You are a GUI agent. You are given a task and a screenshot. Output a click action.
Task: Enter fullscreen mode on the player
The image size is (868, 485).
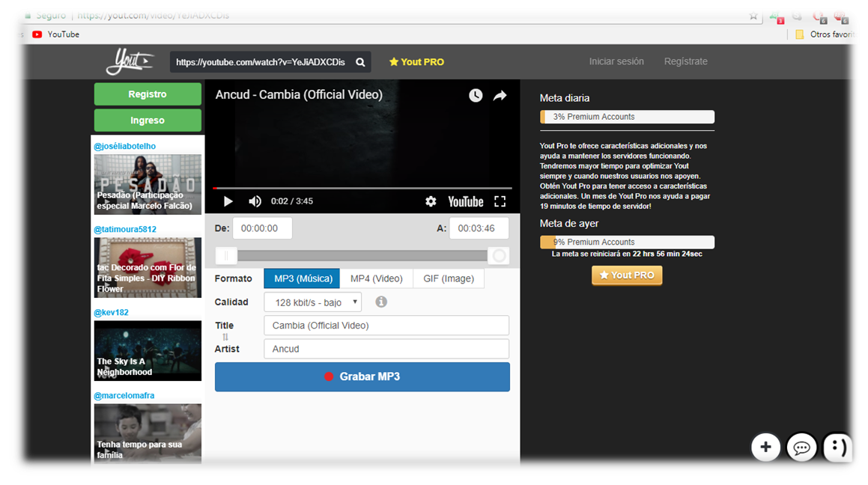tap(499, 201)
